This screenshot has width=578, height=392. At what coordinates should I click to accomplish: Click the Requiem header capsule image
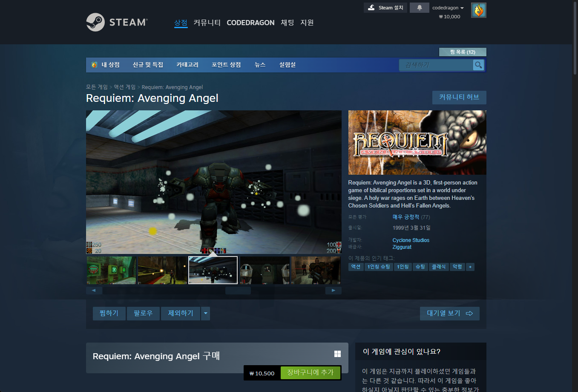click(417, 142)
